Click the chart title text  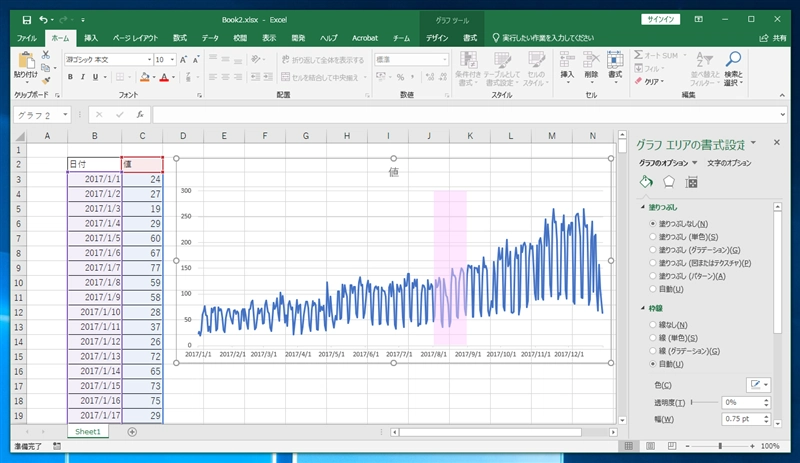tap(393, 173)
